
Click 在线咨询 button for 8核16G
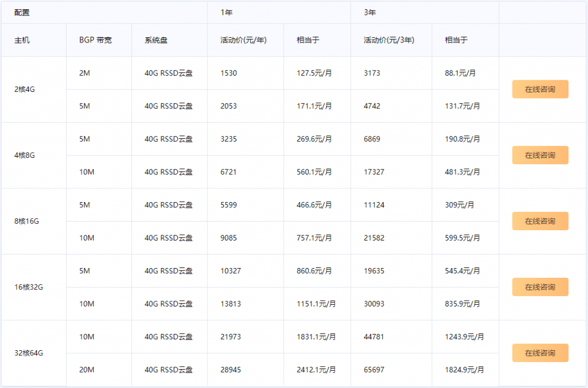540,221
